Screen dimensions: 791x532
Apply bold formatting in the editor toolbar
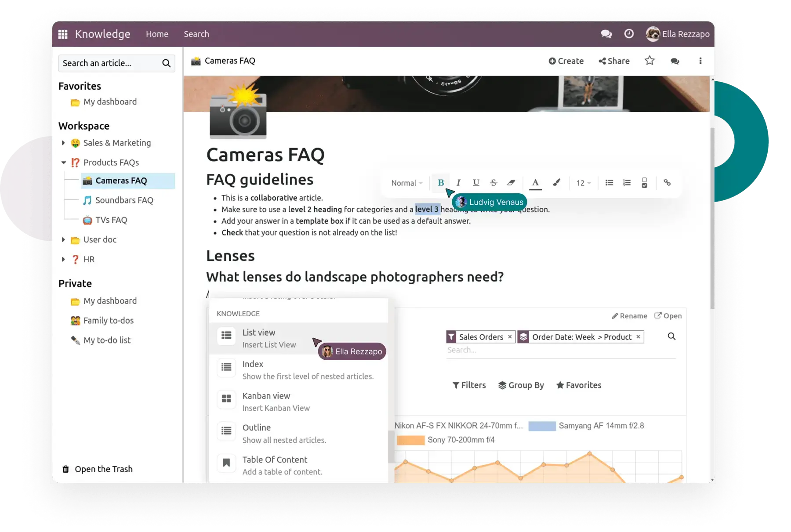click(441, 182)
